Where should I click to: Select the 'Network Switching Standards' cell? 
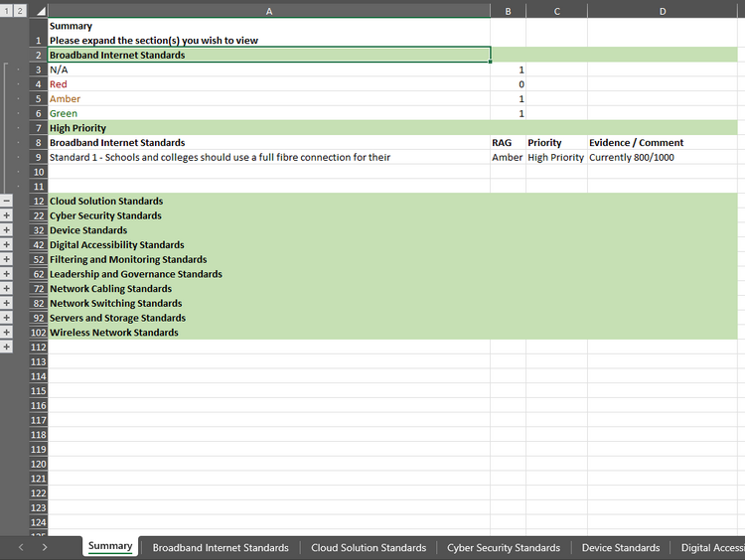pyautogui.click(x=269, y=303)
